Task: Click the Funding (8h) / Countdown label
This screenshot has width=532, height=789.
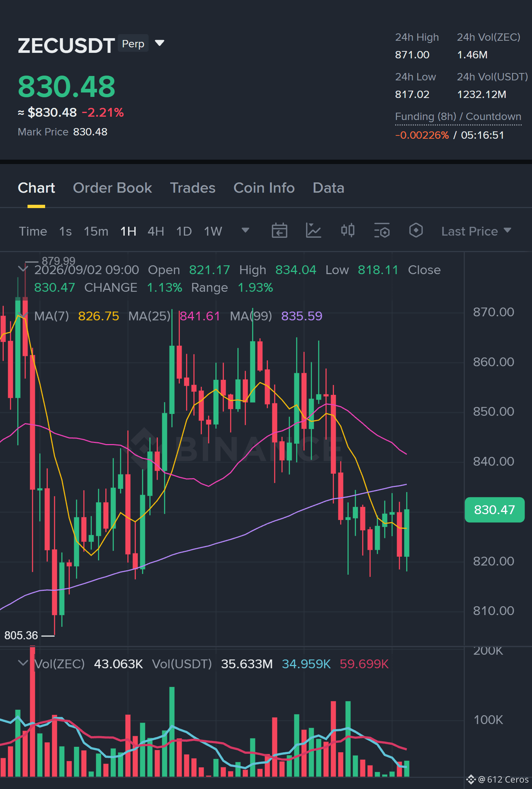Action: click(x=458, y=116)
